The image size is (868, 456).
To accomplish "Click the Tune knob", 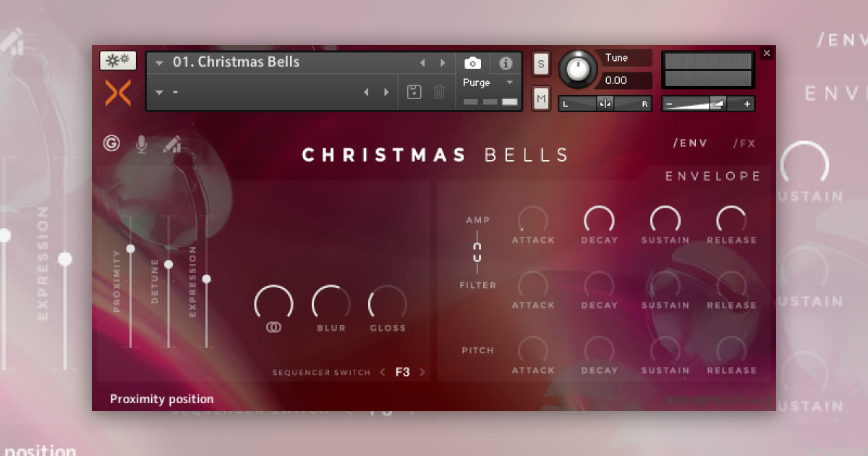I will pyautogui.click(x=579, y=70).
